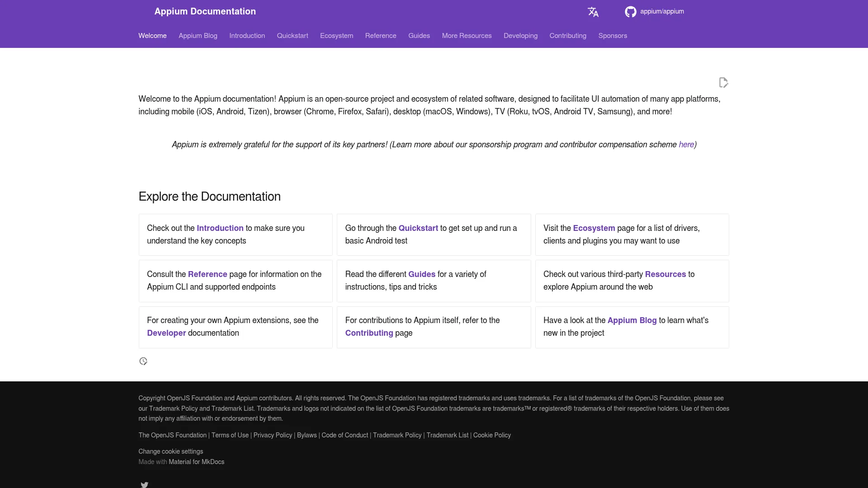This screenshot has height=488, width=868.
Task: Visit the Ecosystem link in card
Action: (x=594, y=228)
